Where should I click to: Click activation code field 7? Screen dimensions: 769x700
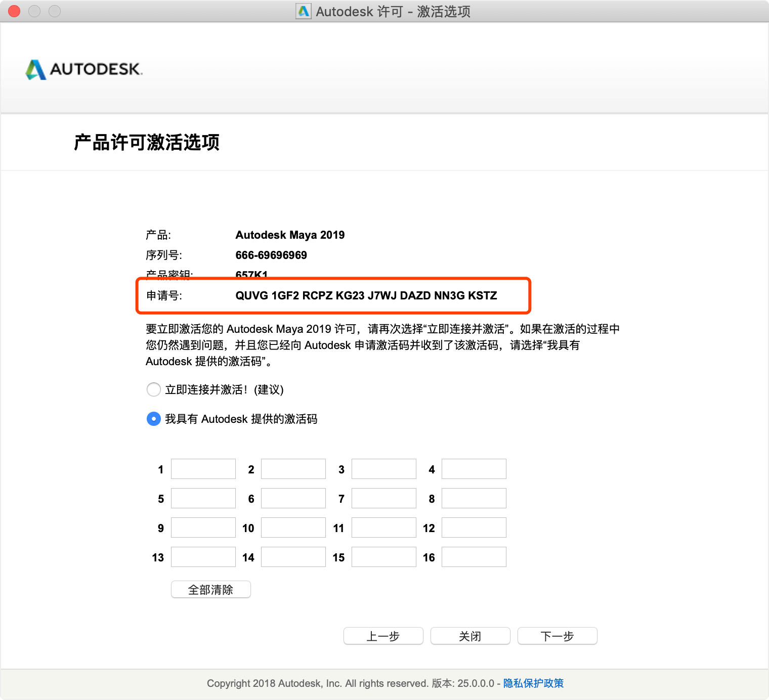(x=384, y=498)
